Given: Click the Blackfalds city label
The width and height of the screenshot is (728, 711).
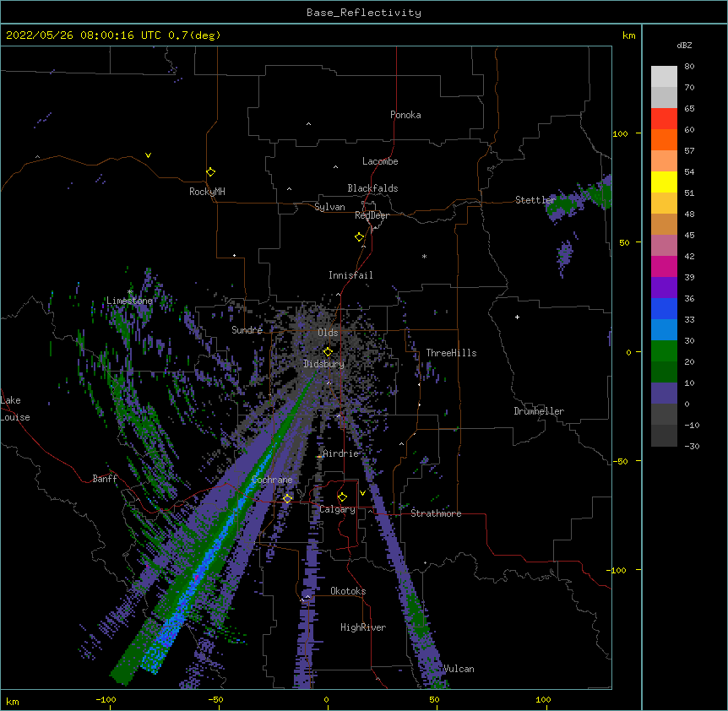Looking at the screenshot, I should (x=372, y=188).
